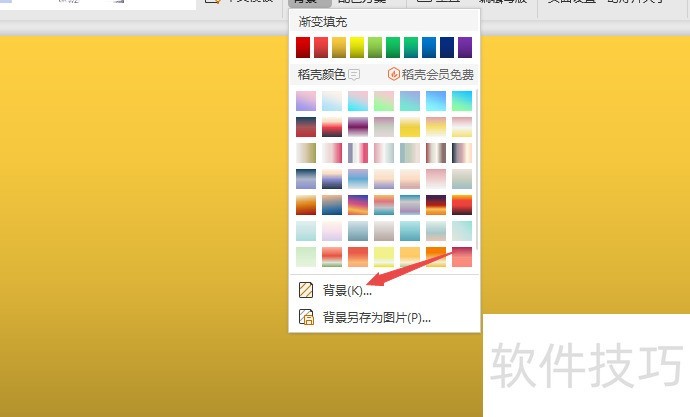Select the navy-to-red vertical gradient swatch

[306, 127]
